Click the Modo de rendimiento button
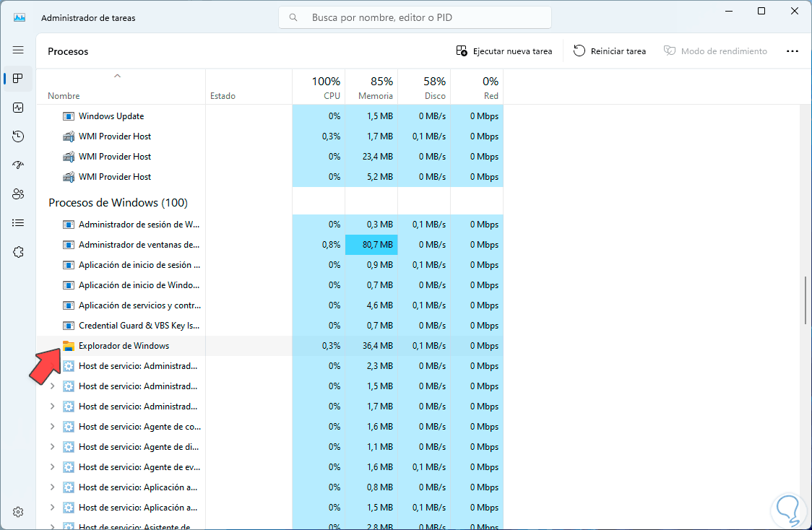This screenshot has width=812, height=530. click(x=715, y=51)
